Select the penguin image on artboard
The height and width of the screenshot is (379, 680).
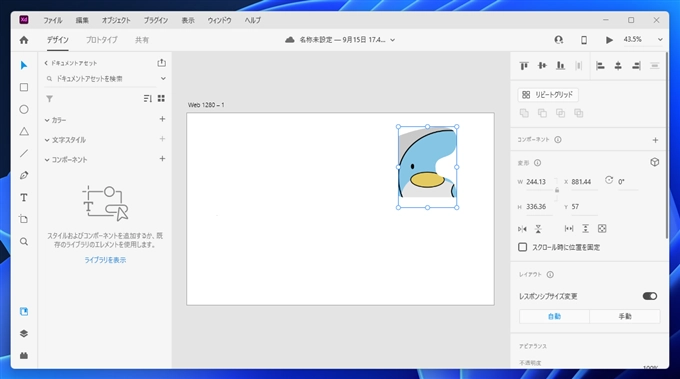[427, 167]
